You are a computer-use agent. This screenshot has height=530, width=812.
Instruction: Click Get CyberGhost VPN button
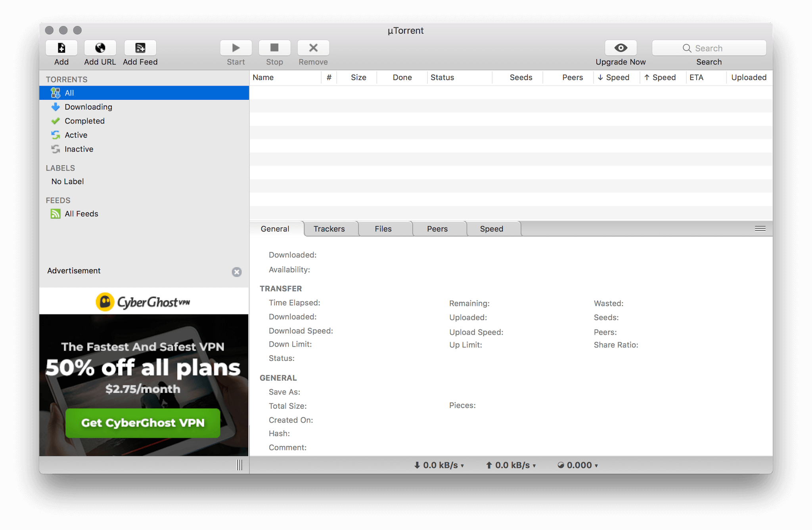[143, 423]
